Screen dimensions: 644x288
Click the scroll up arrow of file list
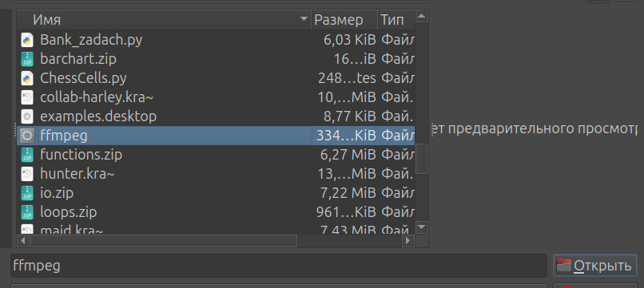tap(422, 17)
